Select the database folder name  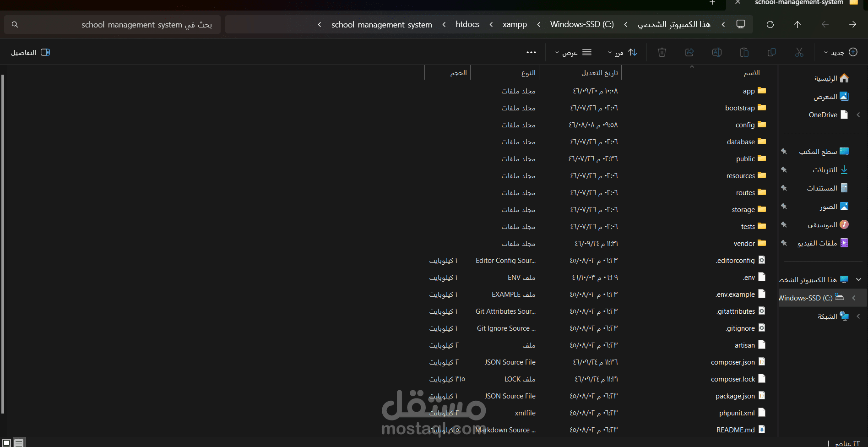tap(741, 142)
